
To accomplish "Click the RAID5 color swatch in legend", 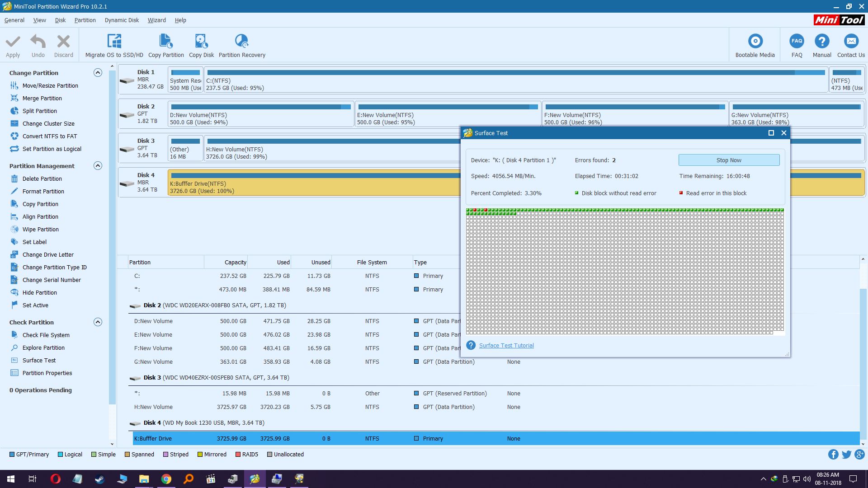I will 238,454.
